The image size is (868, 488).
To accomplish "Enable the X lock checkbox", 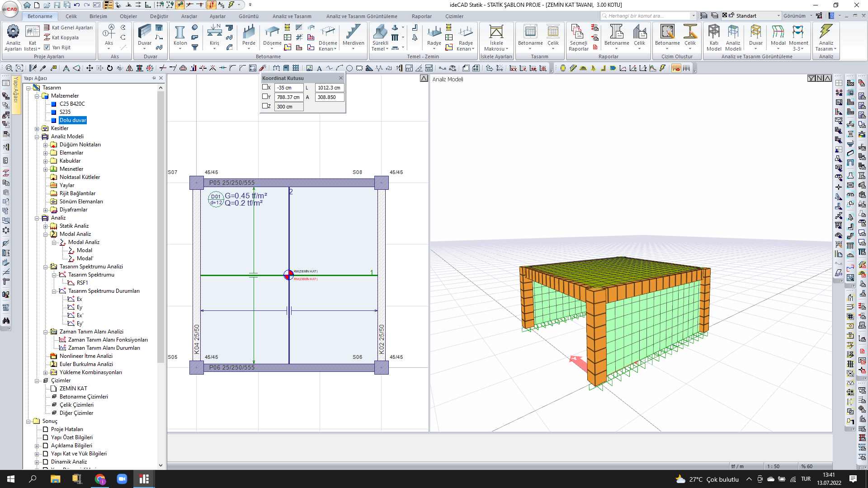I will coord(265,87).
